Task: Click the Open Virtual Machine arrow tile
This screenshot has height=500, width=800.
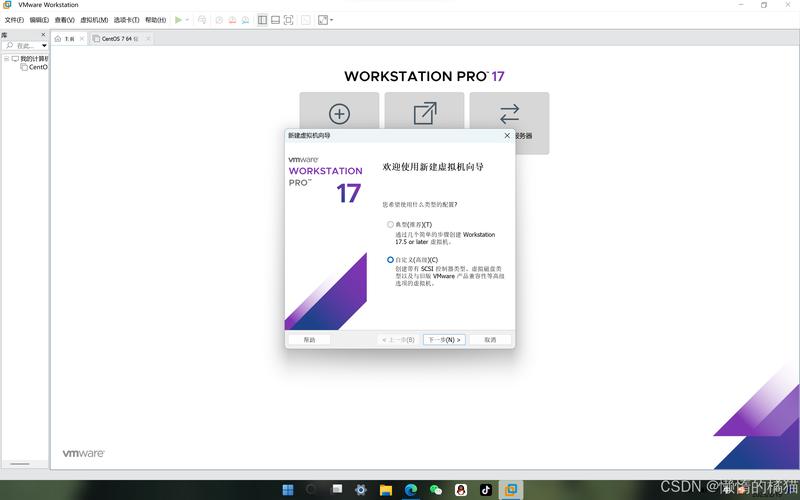Action: tap(424, 114)
